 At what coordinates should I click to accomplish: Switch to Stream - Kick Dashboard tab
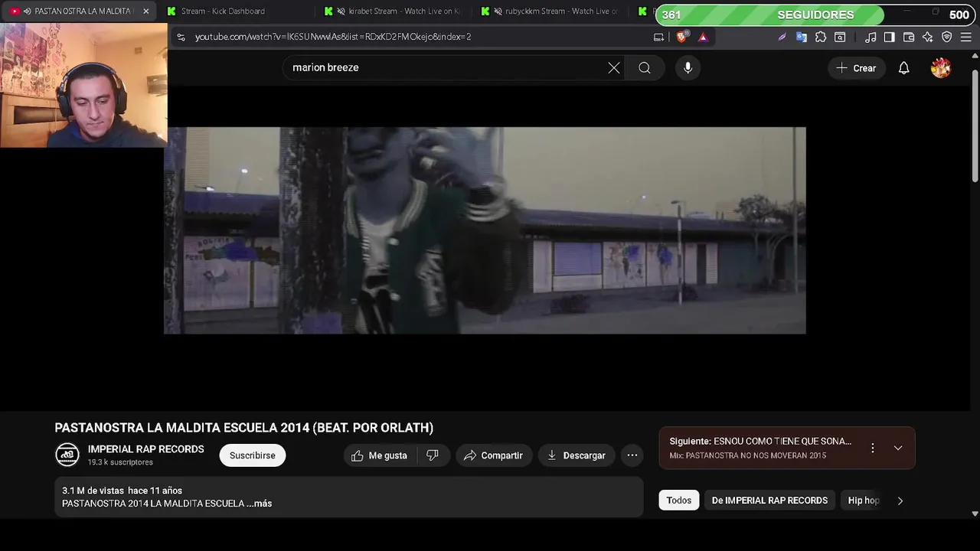point(223,11)
